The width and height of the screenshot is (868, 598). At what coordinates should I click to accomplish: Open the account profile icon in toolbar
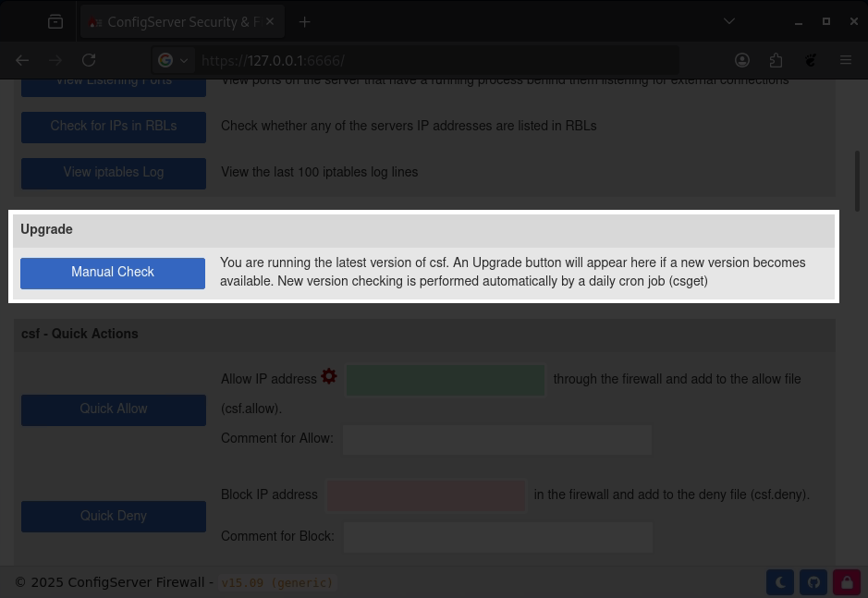coord(742,60)
